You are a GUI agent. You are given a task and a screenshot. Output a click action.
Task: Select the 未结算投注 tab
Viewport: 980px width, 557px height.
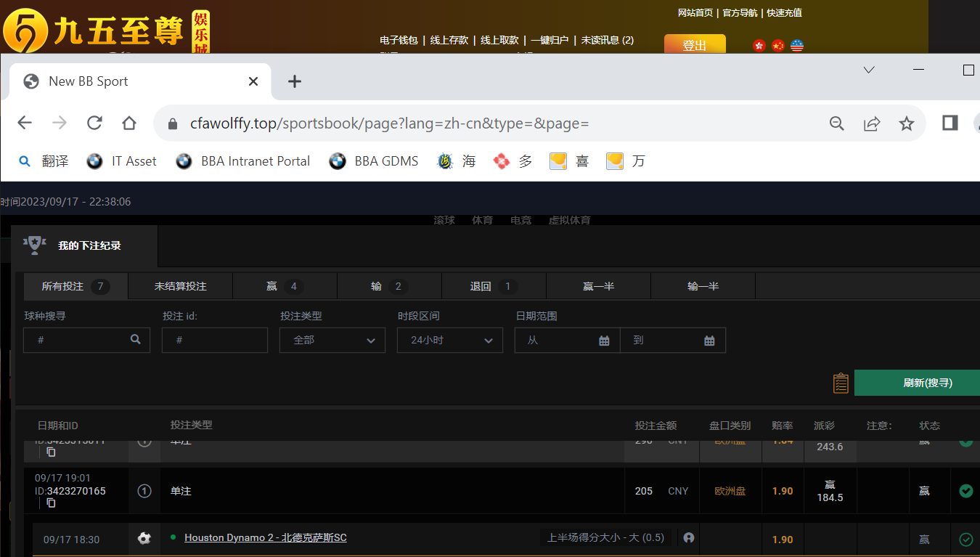click(x=180, y=286)
